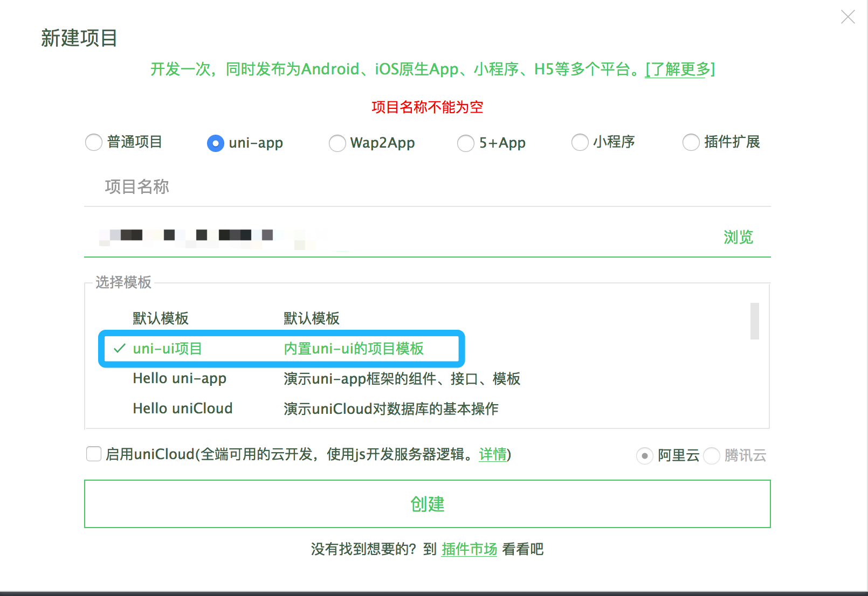The image size is (868, 596).
Task: Close the new project dialog
Action: tap(848, 17)
